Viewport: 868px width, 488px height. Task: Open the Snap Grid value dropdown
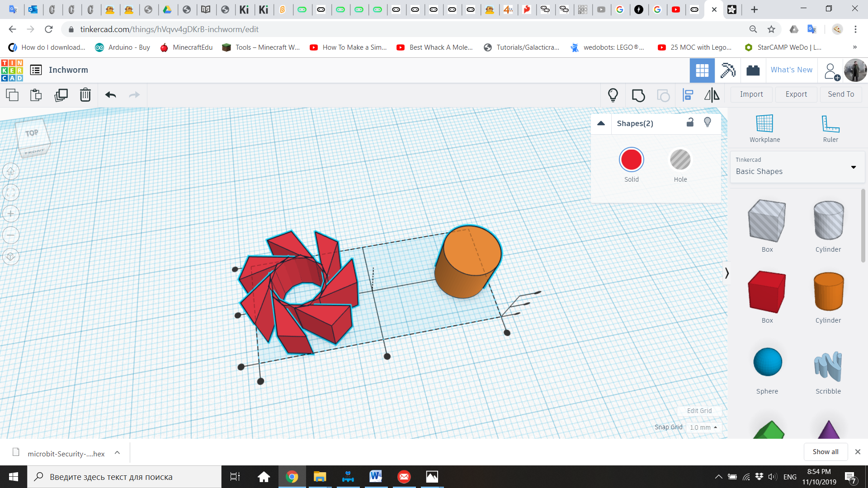(x=703, y=427)
